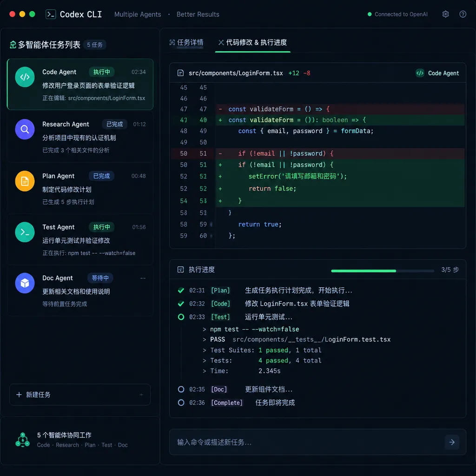476x476 pixels.
Task: Open settings via the gear icon
Action: tap(445, 14)
